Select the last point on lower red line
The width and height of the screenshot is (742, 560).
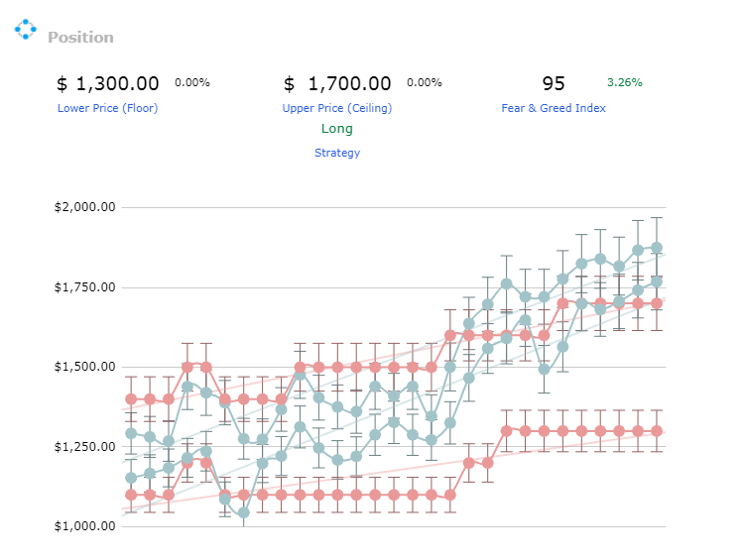point(657,431)
